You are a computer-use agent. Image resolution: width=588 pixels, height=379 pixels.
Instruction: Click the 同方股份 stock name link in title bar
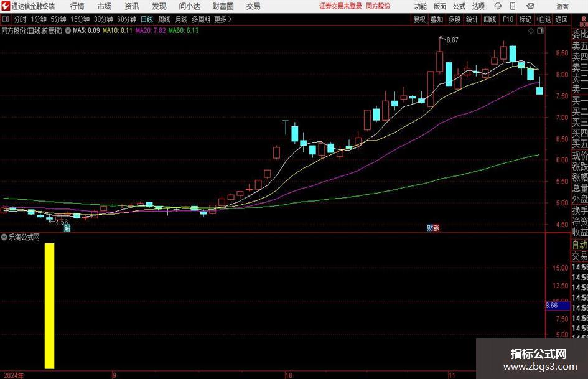[x=378, y=6]
